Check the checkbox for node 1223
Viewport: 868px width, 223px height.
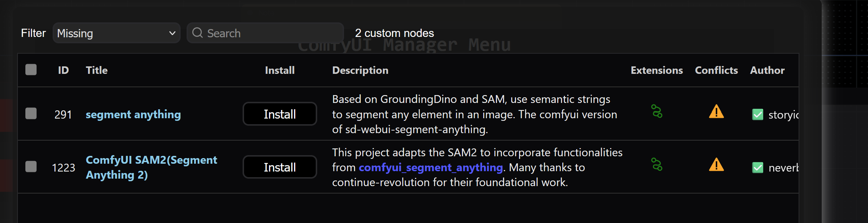[x=30, y=167]
